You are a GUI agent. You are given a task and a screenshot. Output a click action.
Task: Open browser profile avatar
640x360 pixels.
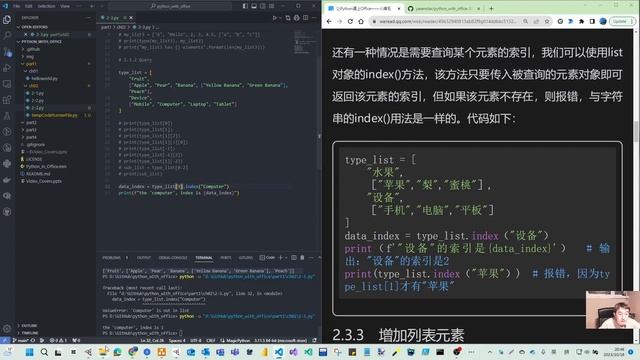pos(603,21)
